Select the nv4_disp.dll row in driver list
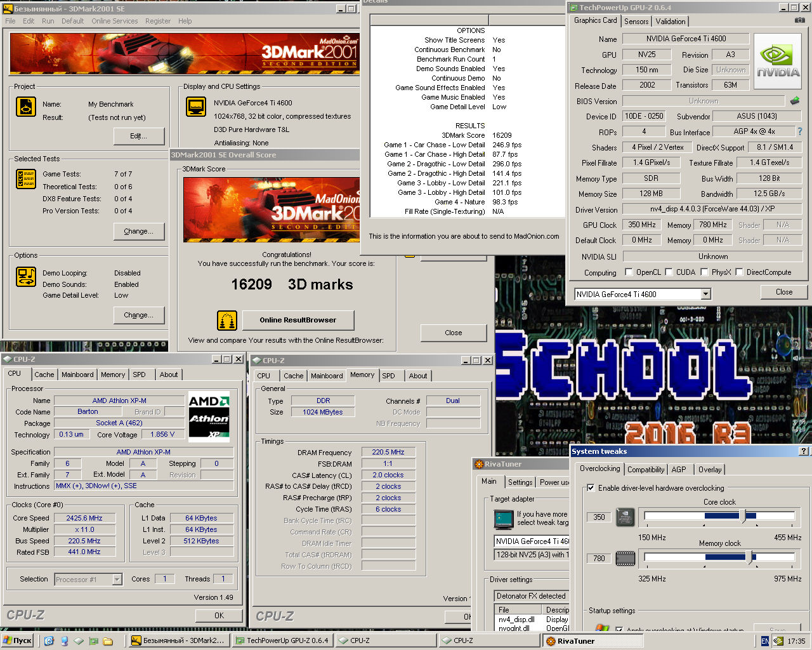This screenshot has width=812, height=650. (x=532, y=619)
